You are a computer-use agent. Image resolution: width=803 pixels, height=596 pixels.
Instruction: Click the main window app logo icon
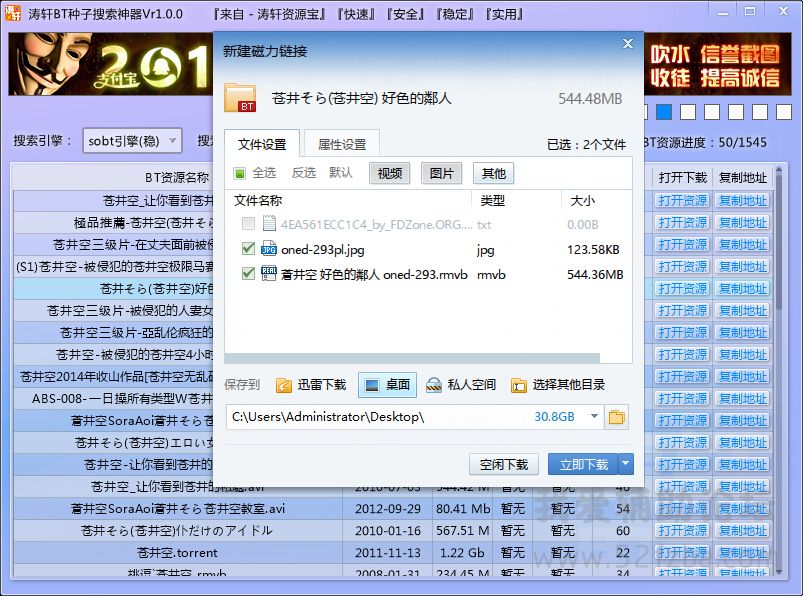[x=13, y=13]
